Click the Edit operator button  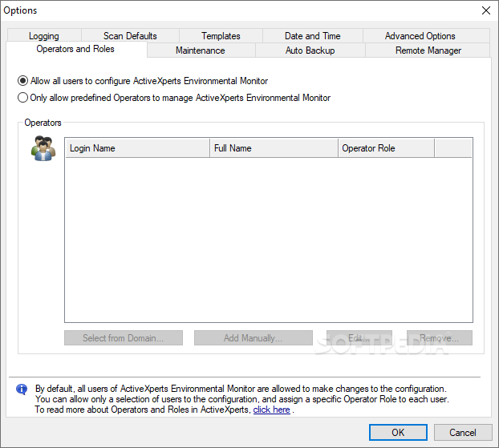(359, 338)
